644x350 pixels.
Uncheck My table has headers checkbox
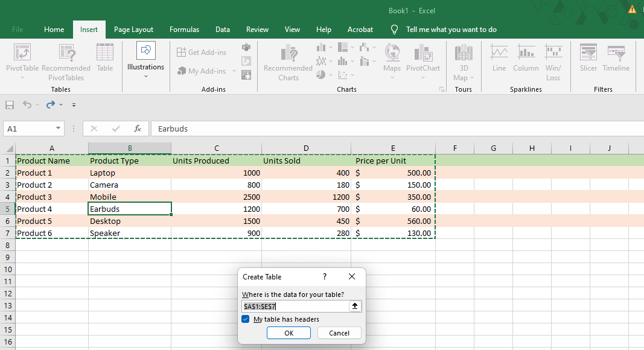tap(246, 319)
